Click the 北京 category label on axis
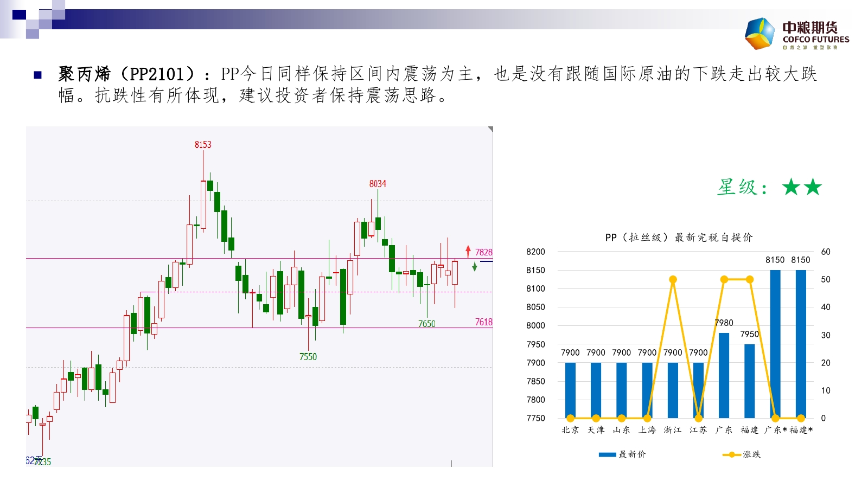The height and width of the screenshot is (488, 868). point(570,430)
